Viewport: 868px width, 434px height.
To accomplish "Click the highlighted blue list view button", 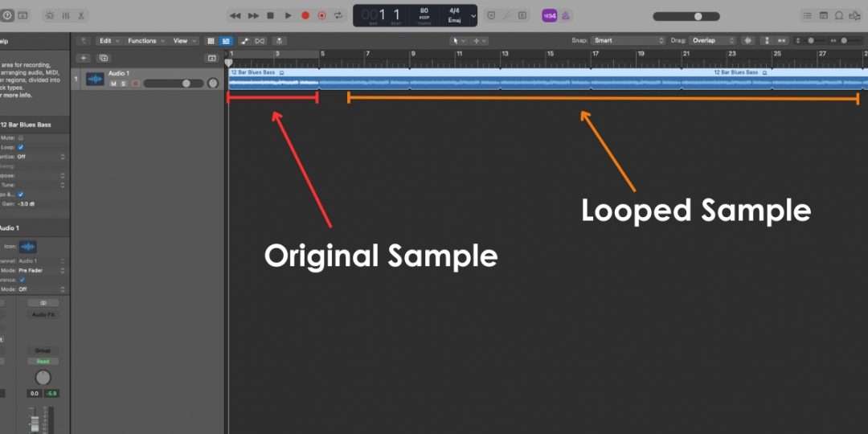I will pyautogui.click(x=226, y=40).
